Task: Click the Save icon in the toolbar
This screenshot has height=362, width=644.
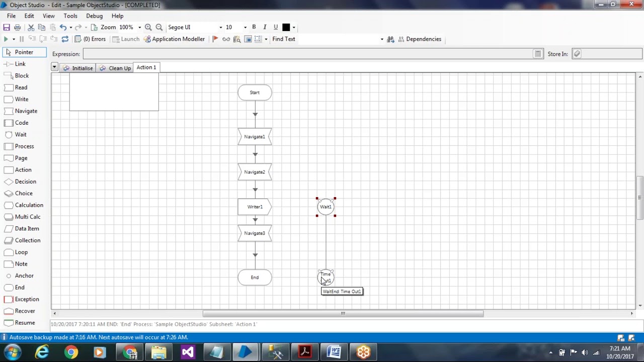Action: (7, 27)
